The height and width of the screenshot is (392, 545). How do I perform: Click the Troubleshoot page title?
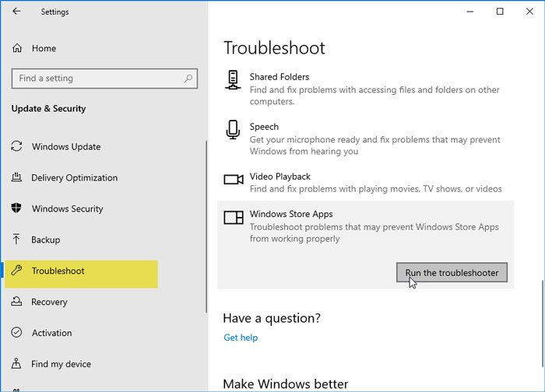click(x=274, y=47)
